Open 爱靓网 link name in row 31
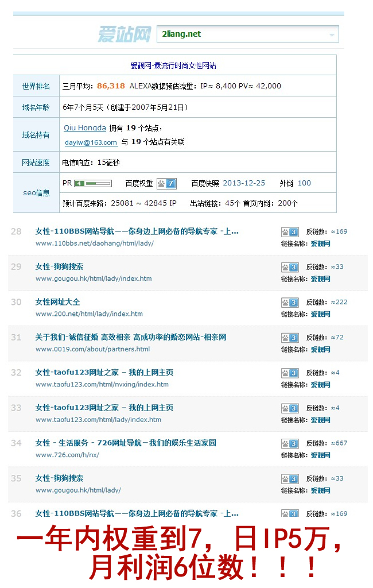 321,350
